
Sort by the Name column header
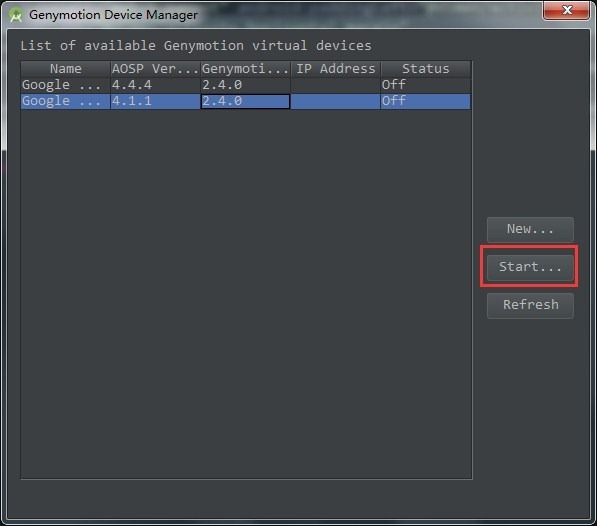(65, 69)
